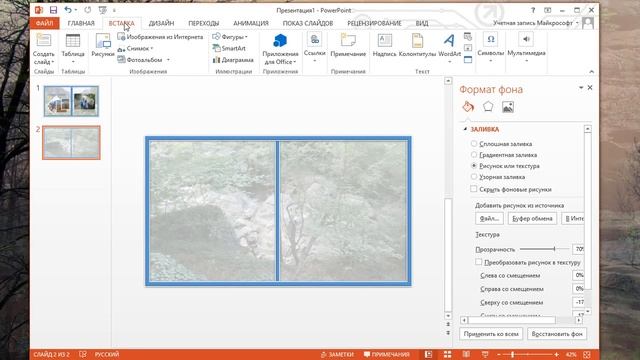This screenshot has width=640, height=360.
Task: Click the Undo arrow icon
Action: 68,10
